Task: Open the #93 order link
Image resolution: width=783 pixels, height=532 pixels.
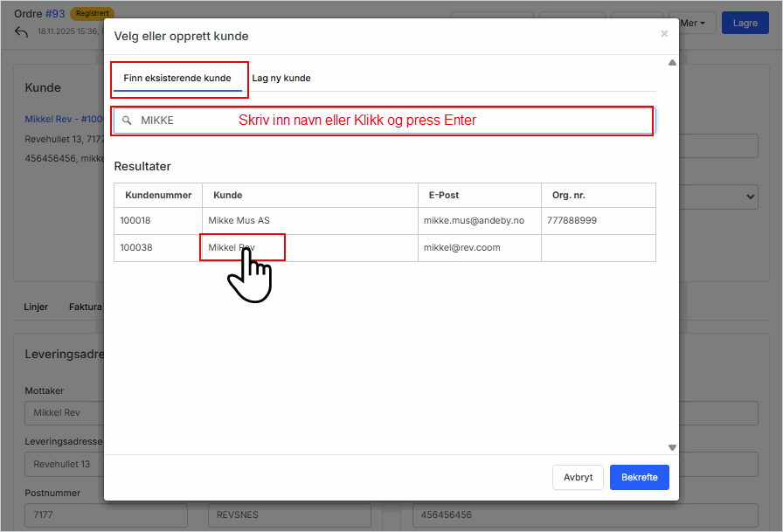Action: tap(55, 14)
